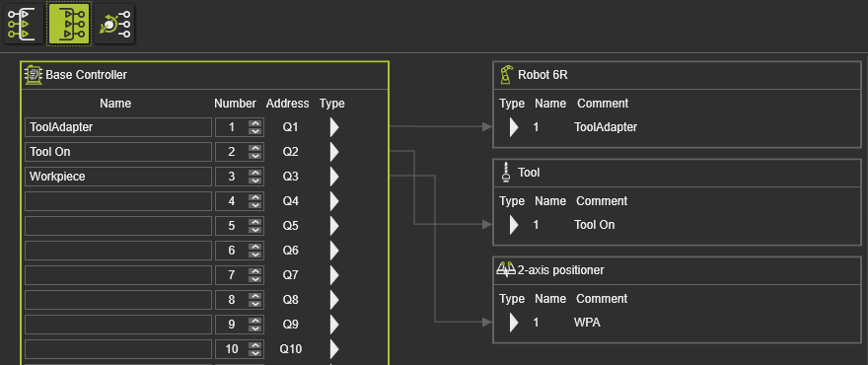Click Robot 6R Comment column header

603,103
